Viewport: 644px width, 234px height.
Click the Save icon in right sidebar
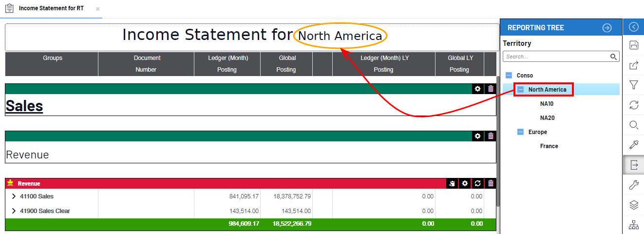(633, 45)
